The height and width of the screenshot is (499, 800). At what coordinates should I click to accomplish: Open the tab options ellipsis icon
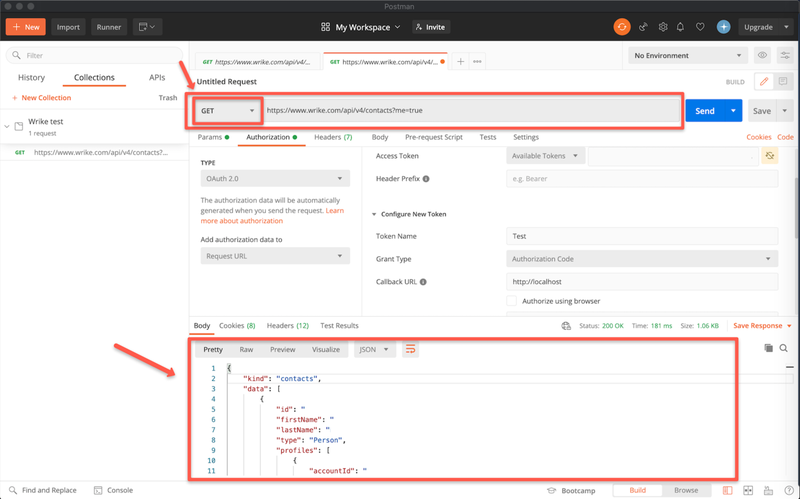[478, 61]
